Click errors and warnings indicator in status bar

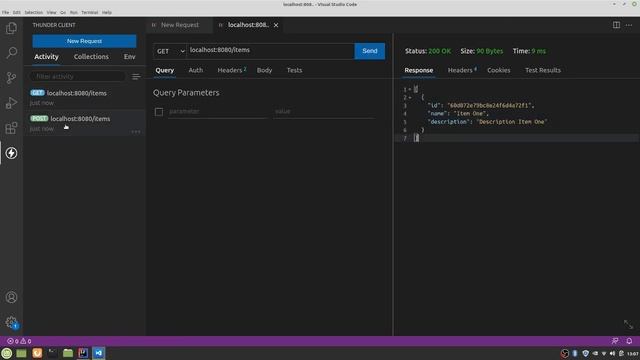19,341
